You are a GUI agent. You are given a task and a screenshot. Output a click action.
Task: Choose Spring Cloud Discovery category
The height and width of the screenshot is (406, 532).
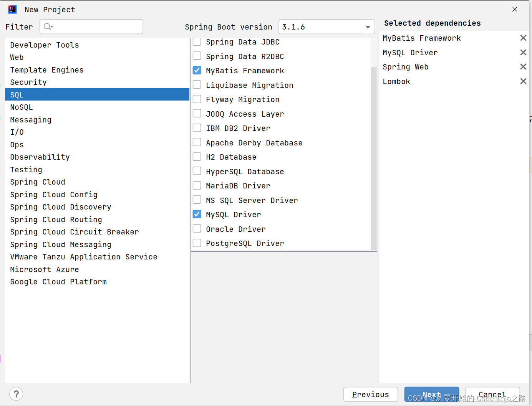97,207
